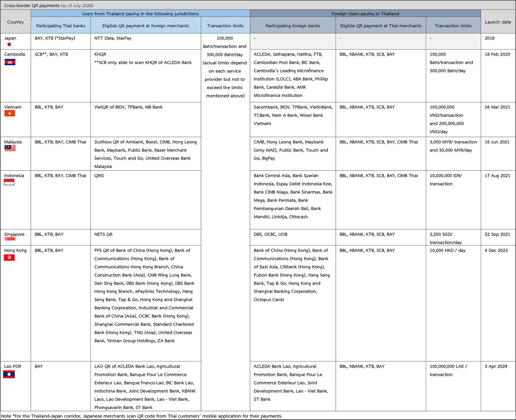
Task: Select the Malaysia flag icon
Action: coord(10,148)
